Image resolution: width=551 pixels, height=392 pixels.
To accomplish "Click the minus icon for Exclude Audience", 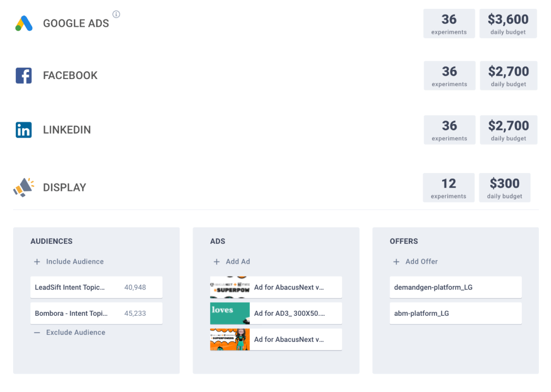I will point(37,333).
